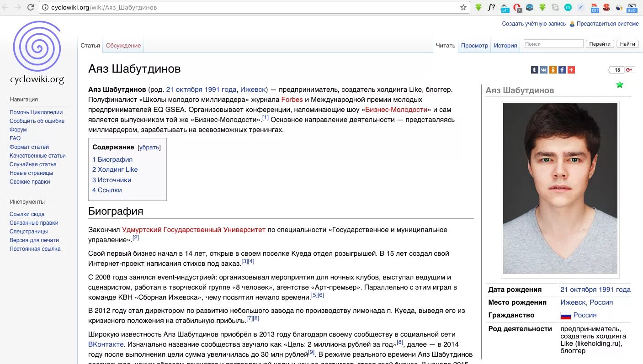Open more share options with the red plus icon
Viewport: 643px width, 364px height.
click(x=571, y=70)
